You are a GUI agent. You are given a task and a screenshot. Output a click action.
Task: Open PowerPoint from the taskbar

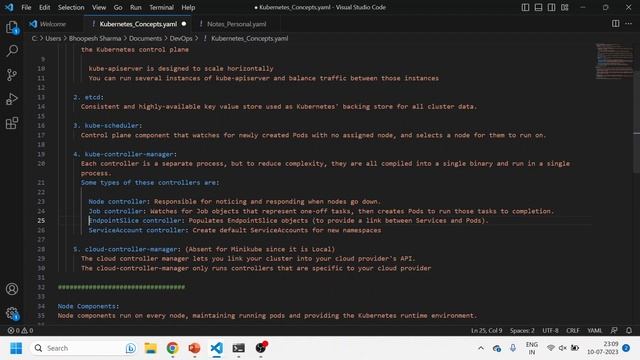(x=194, y=348)
